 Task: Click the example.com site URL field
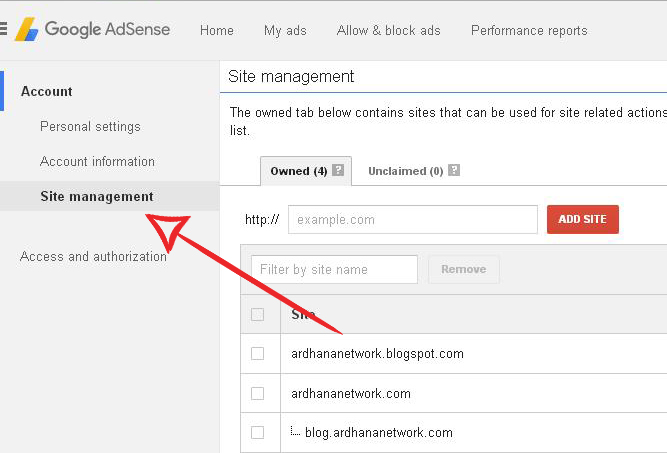413,219
